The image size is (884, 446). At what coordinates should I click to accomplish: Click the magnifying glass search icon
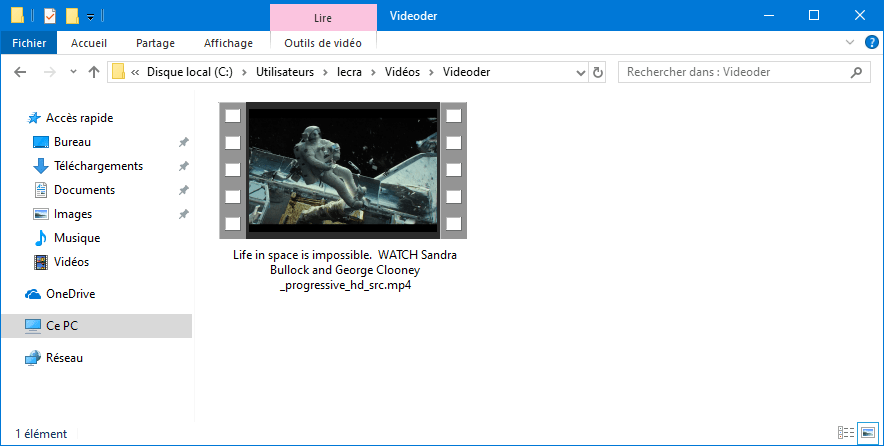point(856,72)
